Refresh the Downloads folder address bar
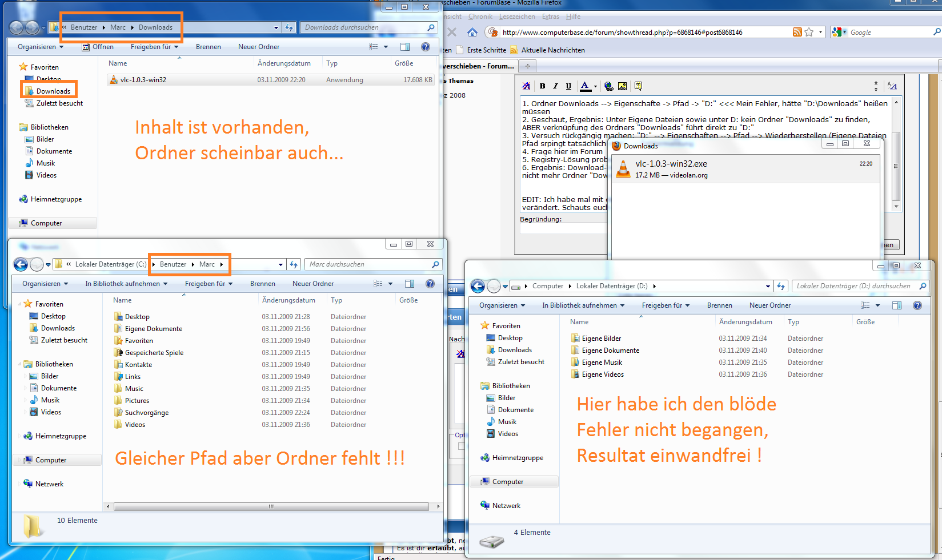Image resolution: width=942 pixels, height=560 pixels. tap(289, 27)
